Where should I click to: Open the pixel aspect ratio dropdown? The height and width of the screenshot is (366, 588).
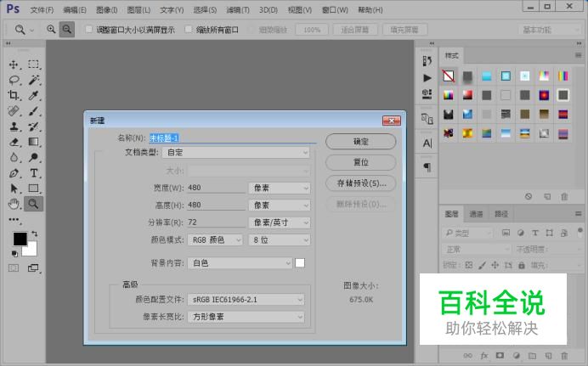click(x=246, y=317)
